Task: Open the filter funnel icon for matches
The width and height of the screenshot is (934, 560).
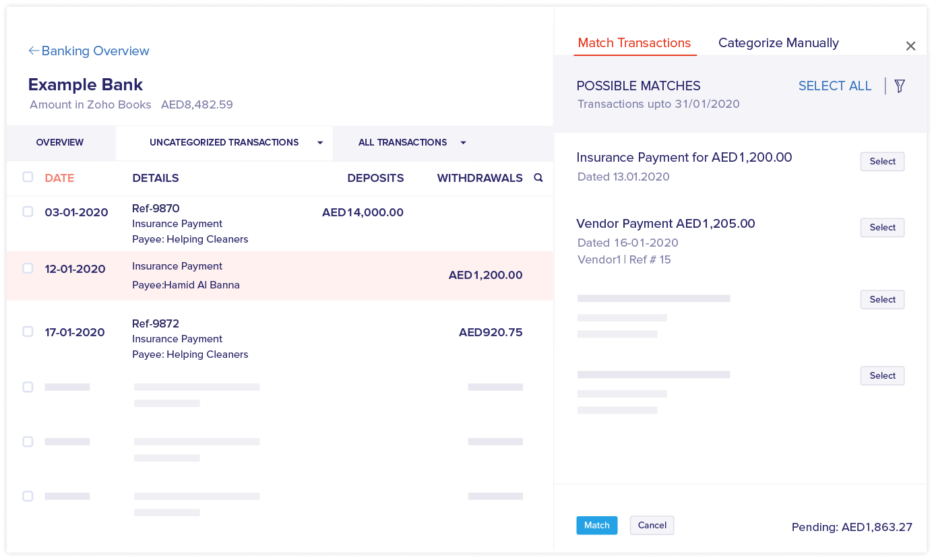Action: 900,86
